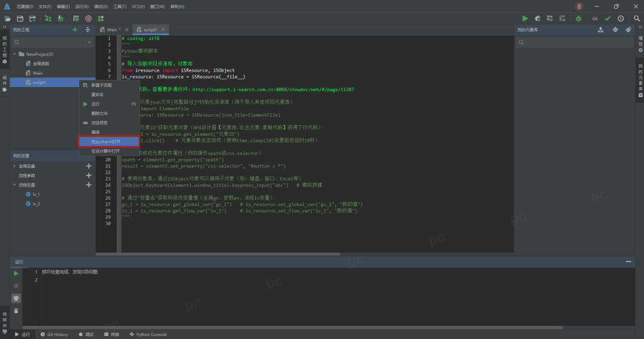Click the search magnifier in top-right toolbar
Image resolution: width=644 pixels, height=339 pixels.
point(636,18)
